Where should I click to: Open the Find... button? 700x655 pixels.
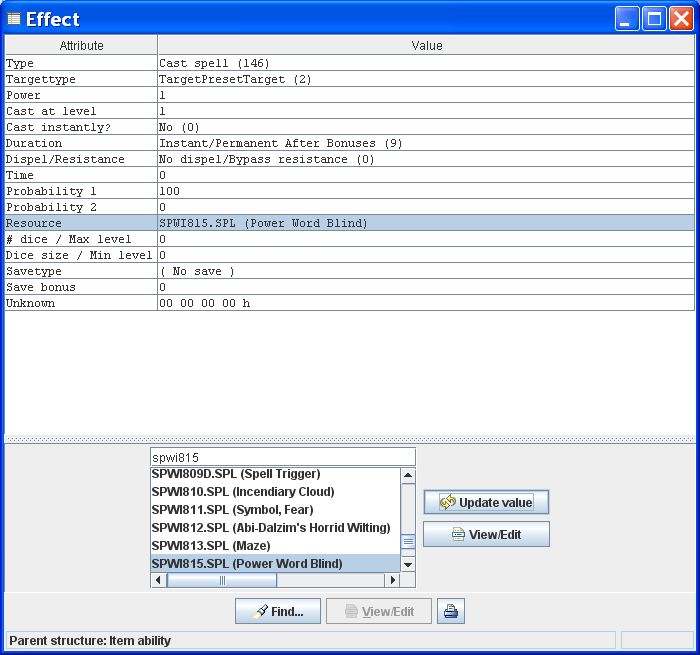[x=277, y=611]
